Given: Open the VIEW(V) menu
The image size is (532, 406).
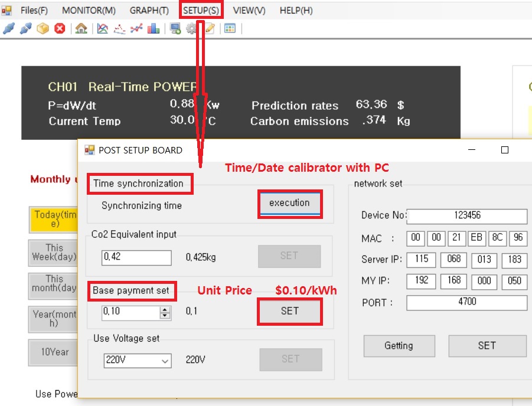Looking at the screenshot, I should [x=249, y=11].
